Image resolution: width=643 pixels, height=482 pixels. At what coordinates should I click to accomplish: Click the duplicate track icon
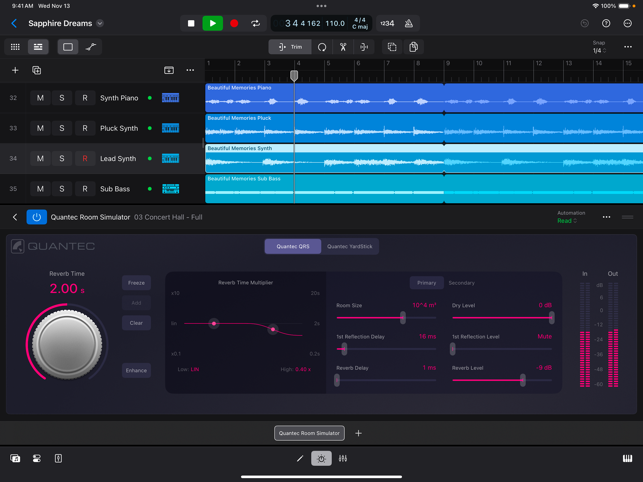click(36, 71)
